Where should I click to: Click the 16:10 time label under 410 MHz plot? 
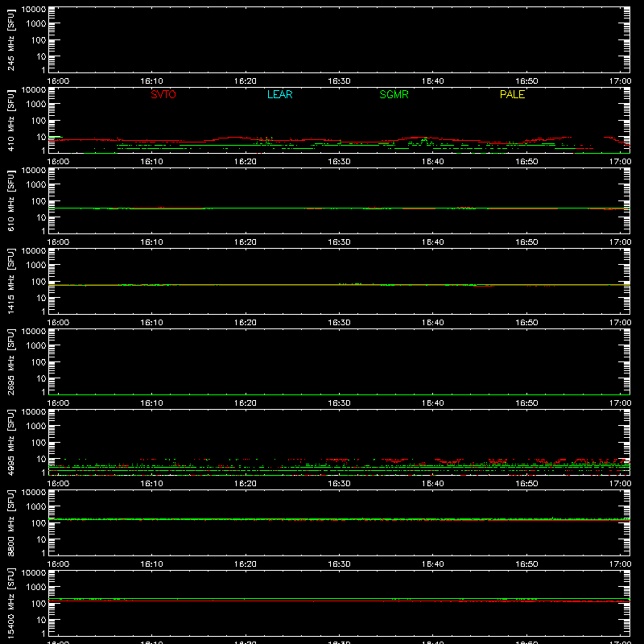(x=151, y=162)
